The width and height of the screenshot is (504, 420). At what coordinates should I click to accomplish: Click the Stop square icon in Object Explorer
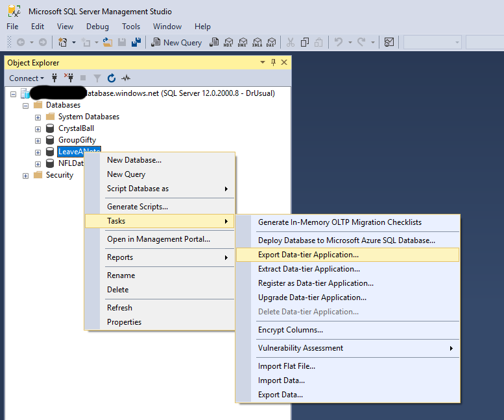(83, 78)
